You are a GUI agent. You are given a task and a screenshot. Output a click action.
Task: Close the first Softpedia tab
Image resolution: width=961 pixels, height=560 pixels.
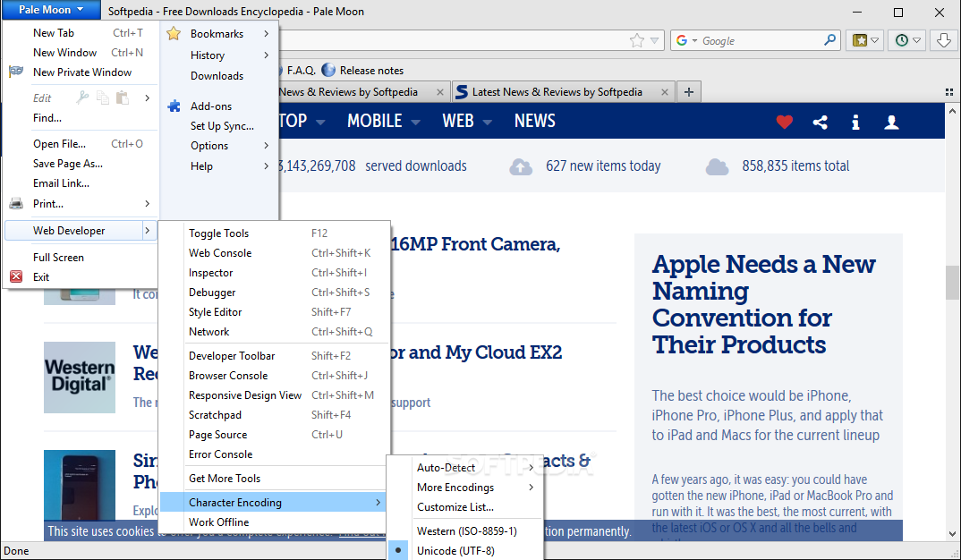[440, 92]
